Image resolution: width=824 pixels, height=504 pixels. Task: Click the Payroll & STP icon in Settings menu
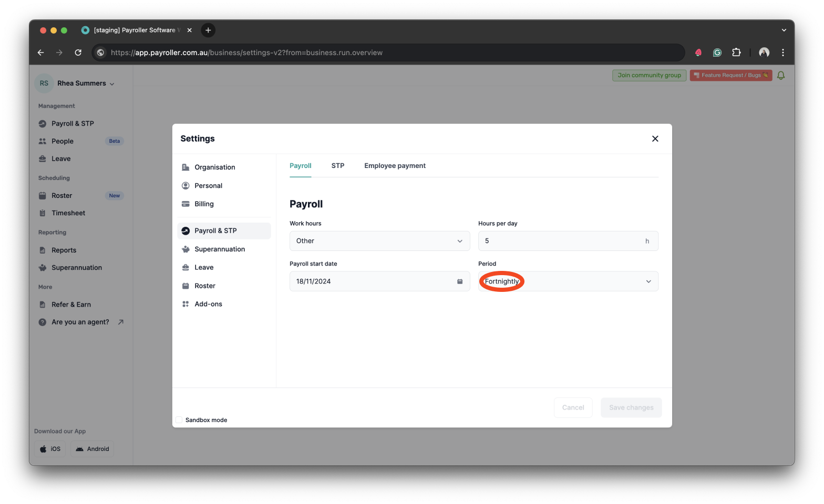(186, 231)
